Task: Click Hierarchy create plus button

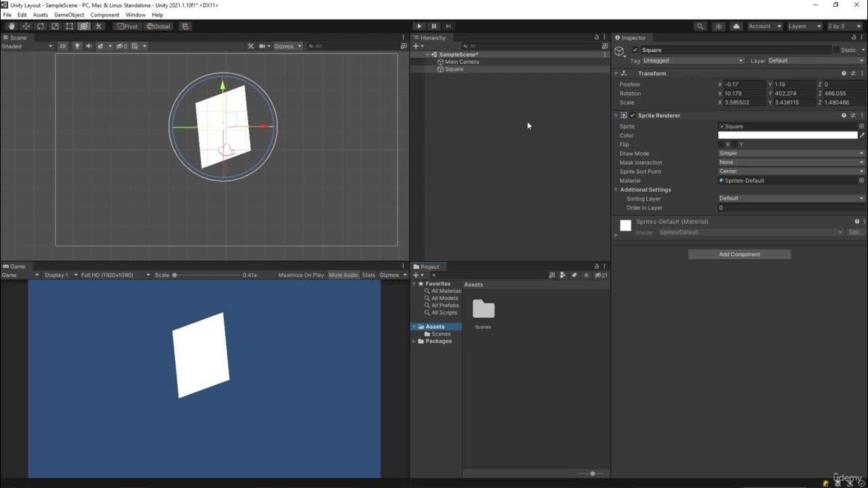Action: [416, 46]
